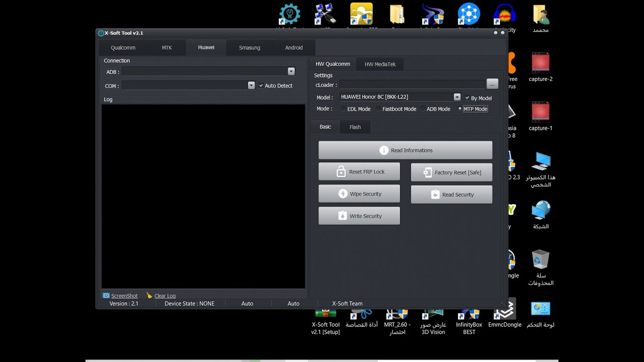Open the blue circular network-nodes desktop shortcut
The width and height of the screenshot is (644, 362).
[x=468, y=15]
